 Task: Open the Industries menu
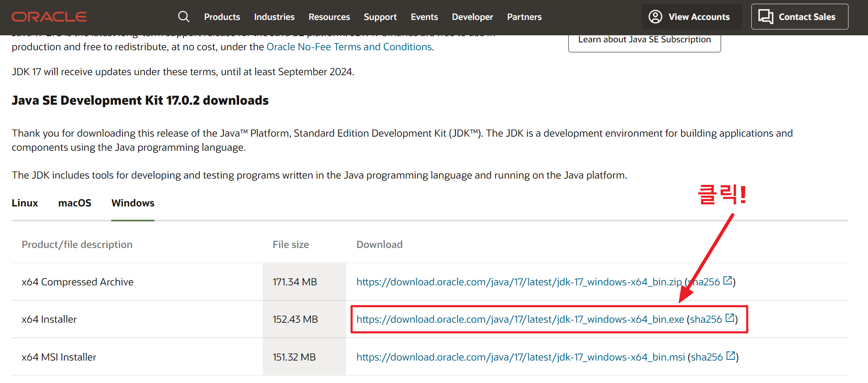pos(274,17)
